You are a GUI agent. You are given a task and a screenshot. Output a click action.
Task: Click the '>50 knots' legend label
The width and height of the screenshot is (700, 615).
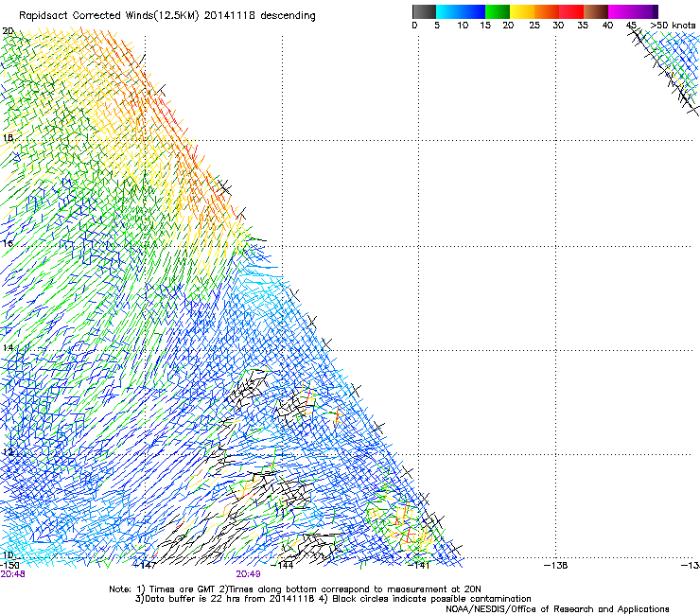click(673, 26)
